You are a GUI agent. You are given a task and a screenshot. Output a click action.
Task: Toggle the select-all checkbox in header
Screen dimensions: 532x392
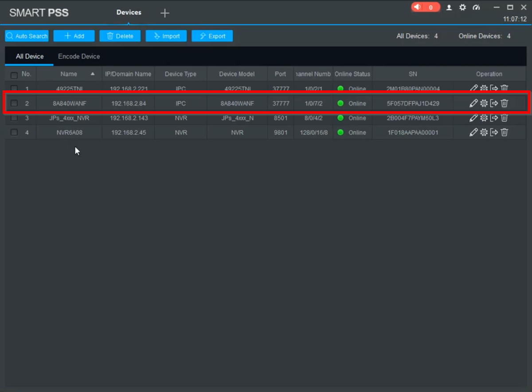pos(14,75)
